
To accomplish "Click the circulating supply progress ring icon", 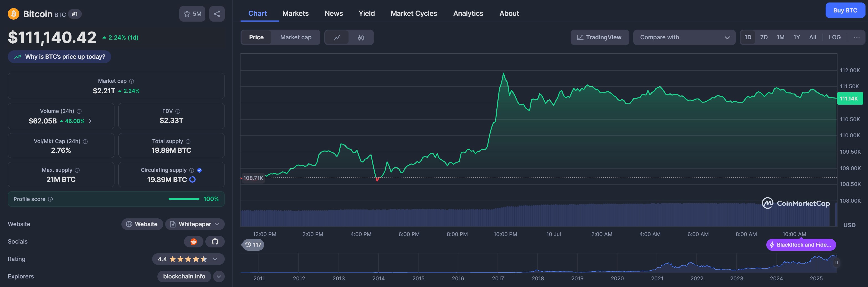I will point(192,180).
